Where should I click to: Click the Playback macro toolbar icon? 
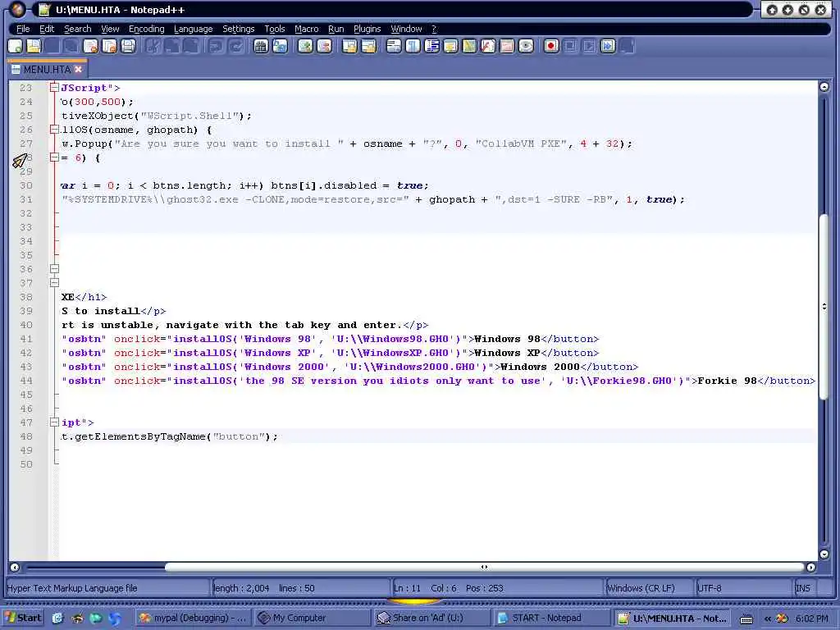(x=589, y=46)
